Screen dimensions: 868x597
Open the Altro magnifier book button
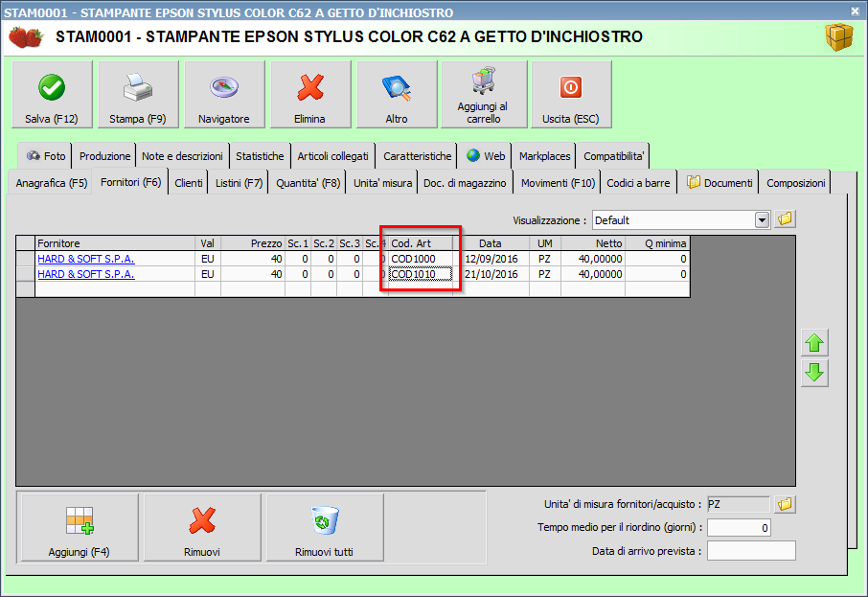point(397,94)
